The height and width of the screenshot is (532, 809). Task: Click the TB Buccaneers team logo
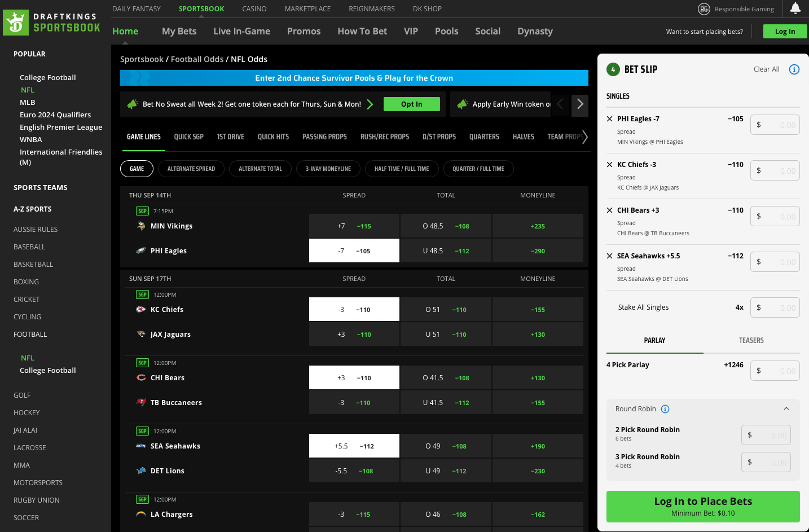[x=141, y=402]
